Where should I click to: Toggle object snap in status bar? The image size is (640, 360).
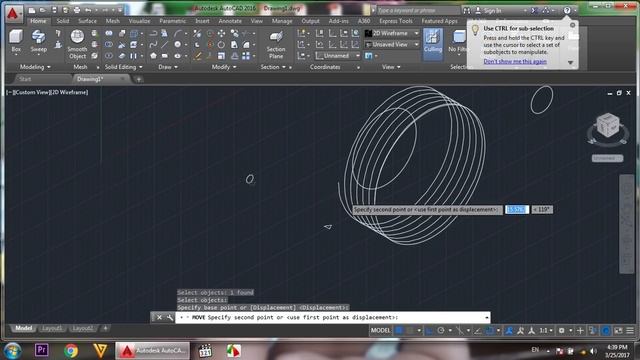(489, 330)
